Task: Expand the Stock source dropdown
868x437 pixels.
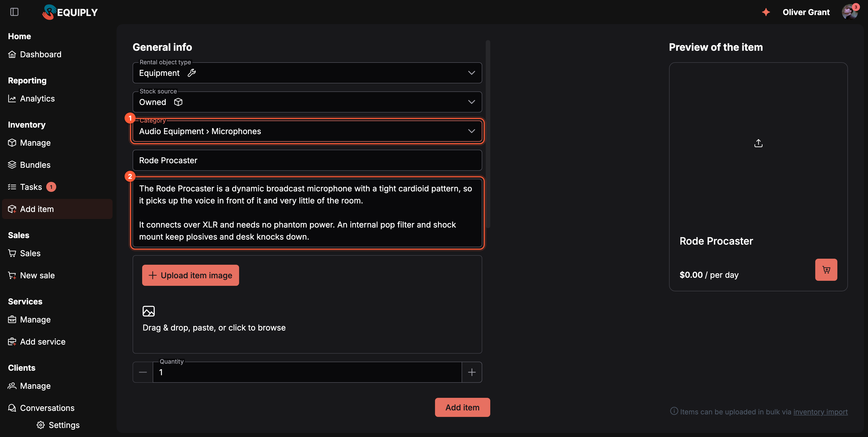Action: click(x=307, y=102)
